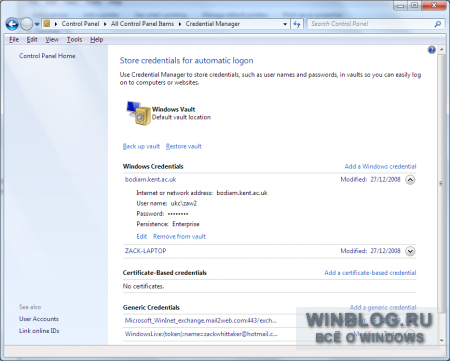Expand arrow after All Control Panel Items
This screenshot has height=361, width=450.
point(180,24)
